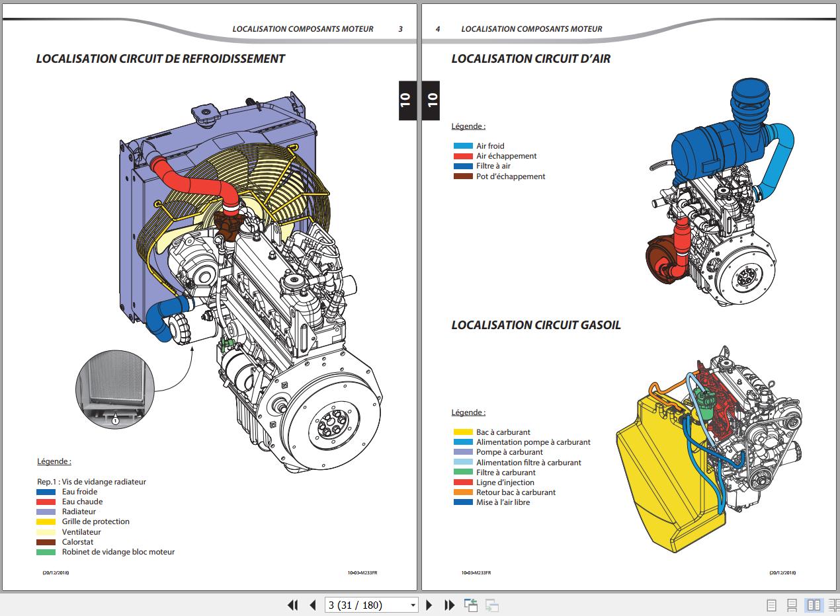Open the page number dropdown arrow
The height and width of the screenshot is (616, 840).
coord(413,605)
